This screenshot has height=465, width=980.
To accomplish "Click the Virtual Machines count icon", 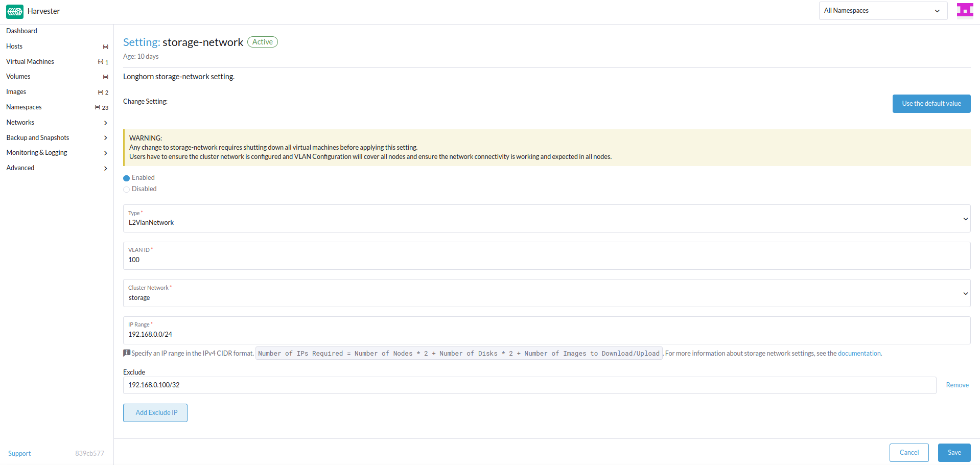I will [x=101, y=62].
